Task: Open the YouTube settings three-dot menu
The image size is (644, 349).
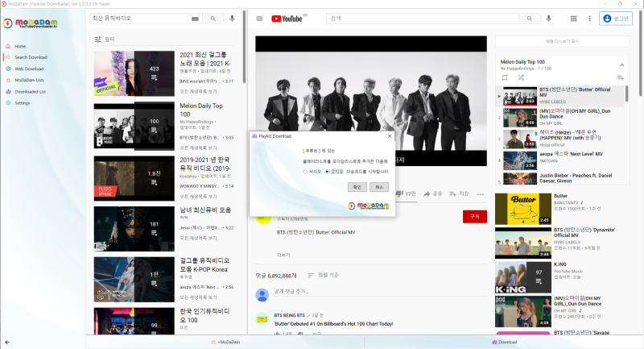Action: click(x=590, y=19)
